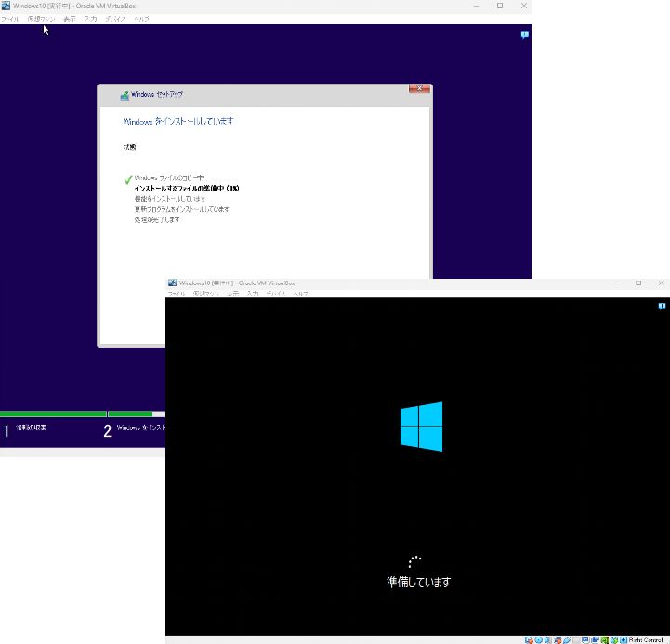Click Windows ファイルのコピー中 step
Viewport: 670px width, 644px height.
click(x=169, y=177)
